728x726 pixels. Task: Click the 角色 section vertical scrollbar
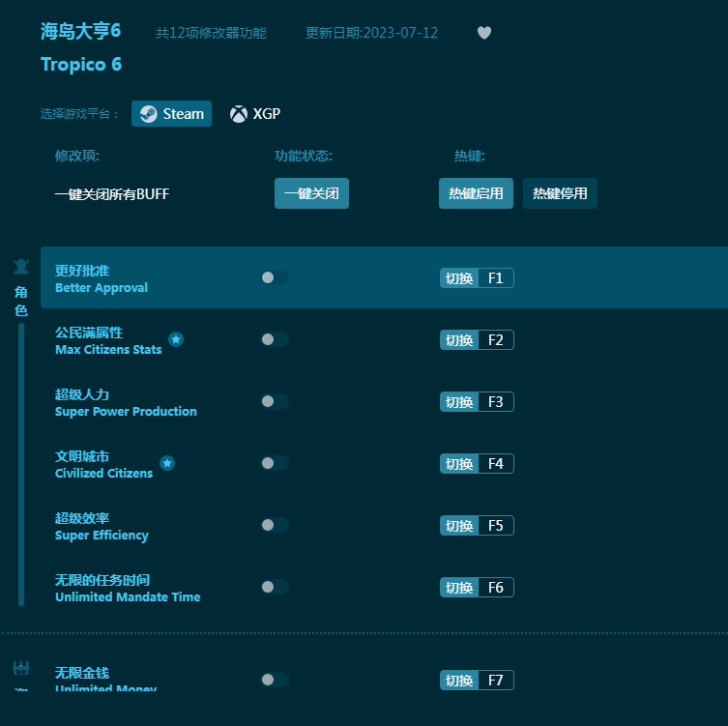click(x=21, y=464)
